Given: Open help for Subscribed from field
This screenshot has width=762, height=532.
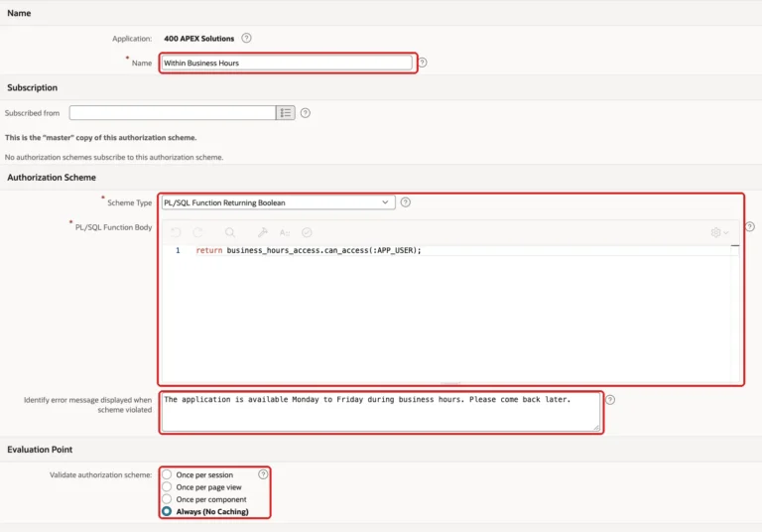Looking at the screenshot, I should coord(306,113).
